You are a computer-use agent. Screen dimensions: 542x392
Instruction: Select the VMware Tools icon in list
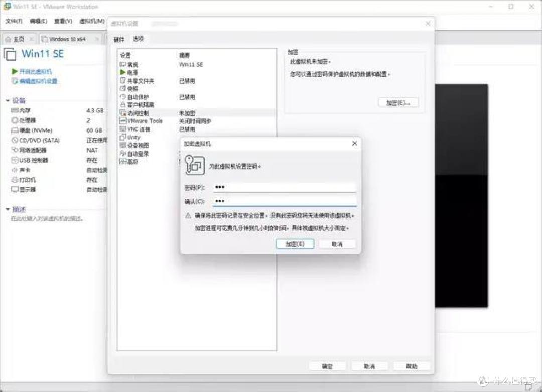pyautogui.click(x=123, y=121)
